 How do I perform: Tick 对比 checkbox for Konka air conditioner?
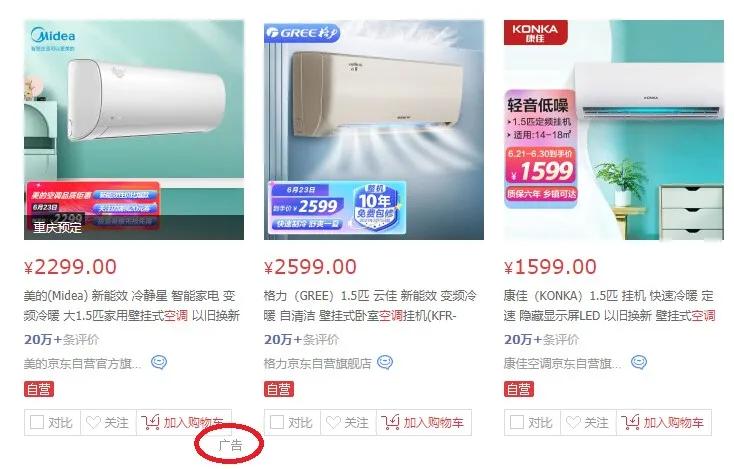pyautogui.click(x=517, y=422)
